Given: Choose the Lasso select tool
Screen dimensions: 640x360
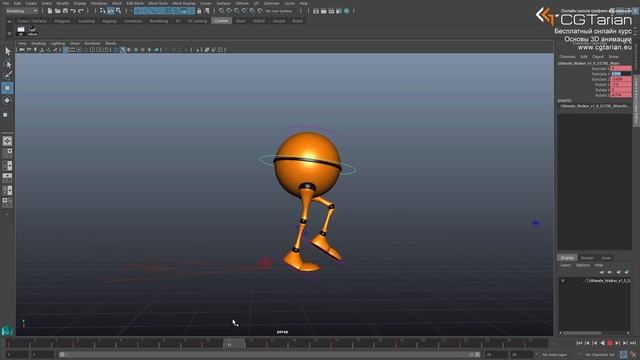Looking at the screenshot, I should coord(7,64).
